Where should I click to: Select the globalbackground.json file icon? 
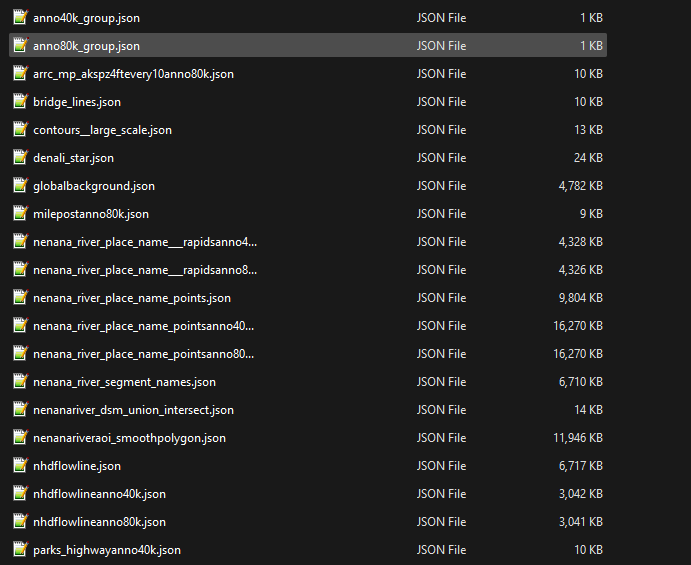point(20,186)
